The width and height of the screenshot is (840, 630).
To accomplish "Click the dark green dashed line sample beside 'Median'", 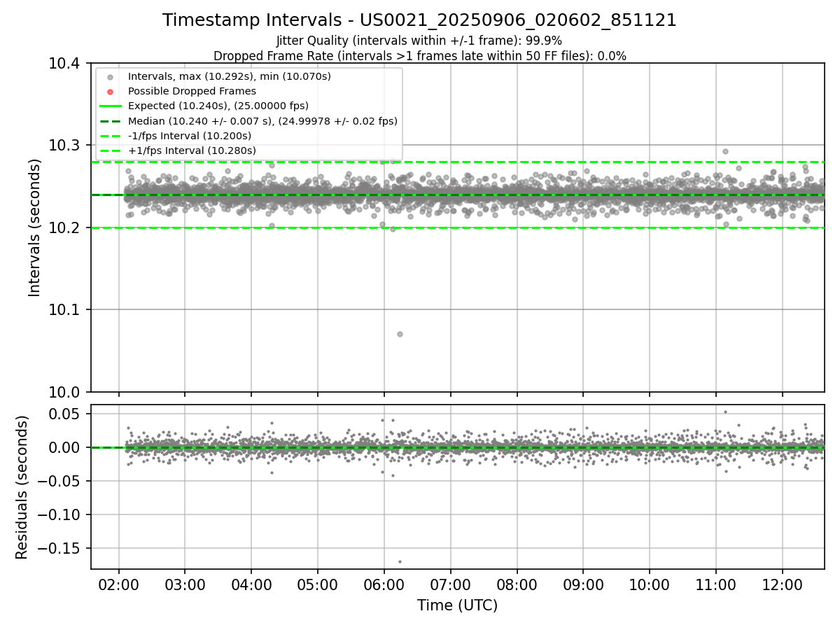I will 110,121.
